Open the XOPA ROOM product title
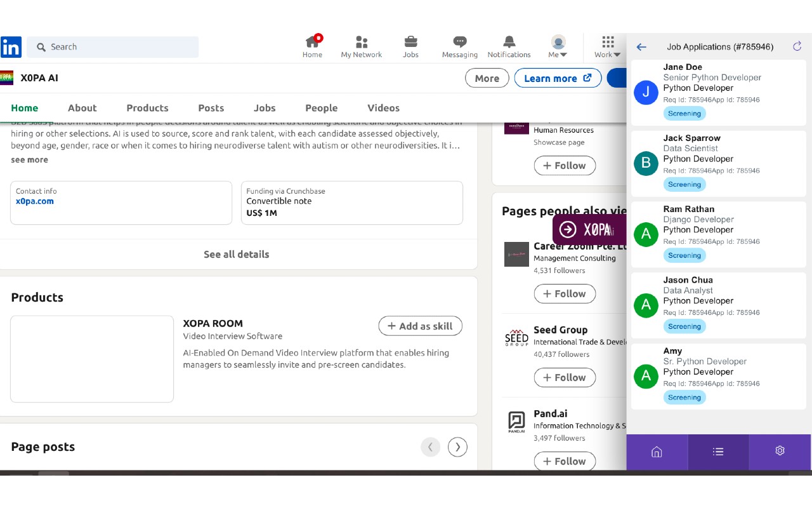 coord(213,323)
